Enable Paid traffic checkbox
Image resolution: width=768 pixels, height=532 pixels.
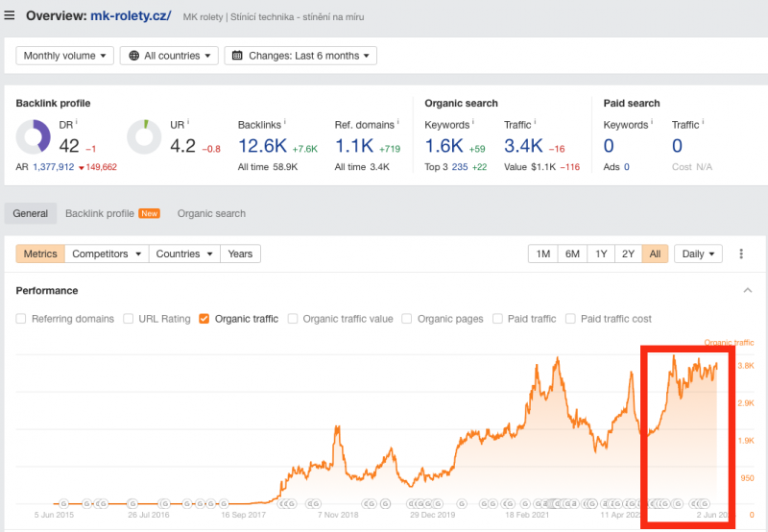tap(497, 319)
